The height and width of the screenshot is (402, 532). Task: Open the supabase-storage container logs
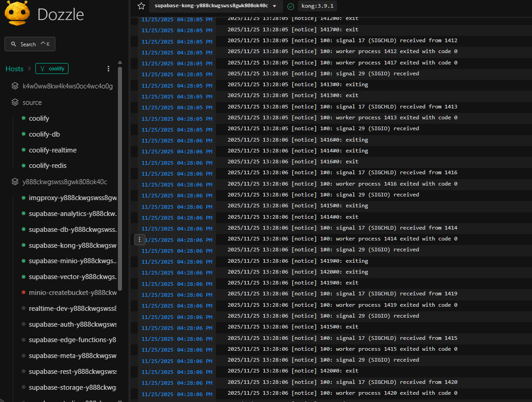[73, 387]
